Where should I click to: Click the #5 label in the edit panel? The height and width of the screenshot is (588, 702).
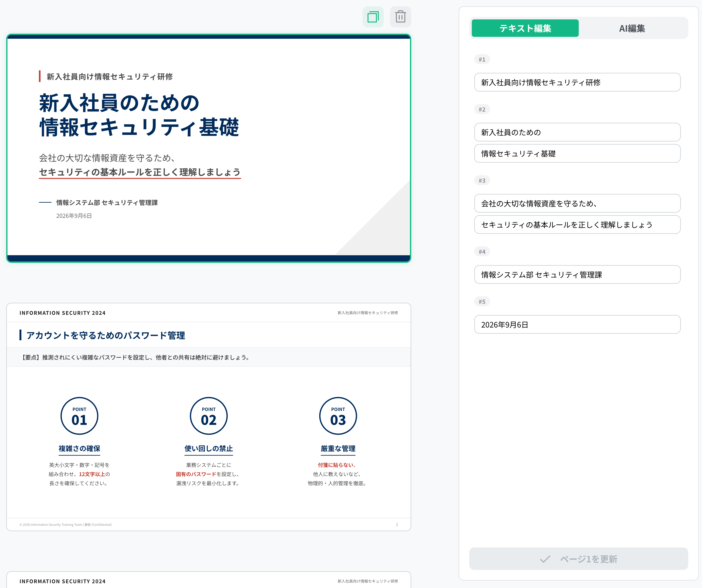482,302
